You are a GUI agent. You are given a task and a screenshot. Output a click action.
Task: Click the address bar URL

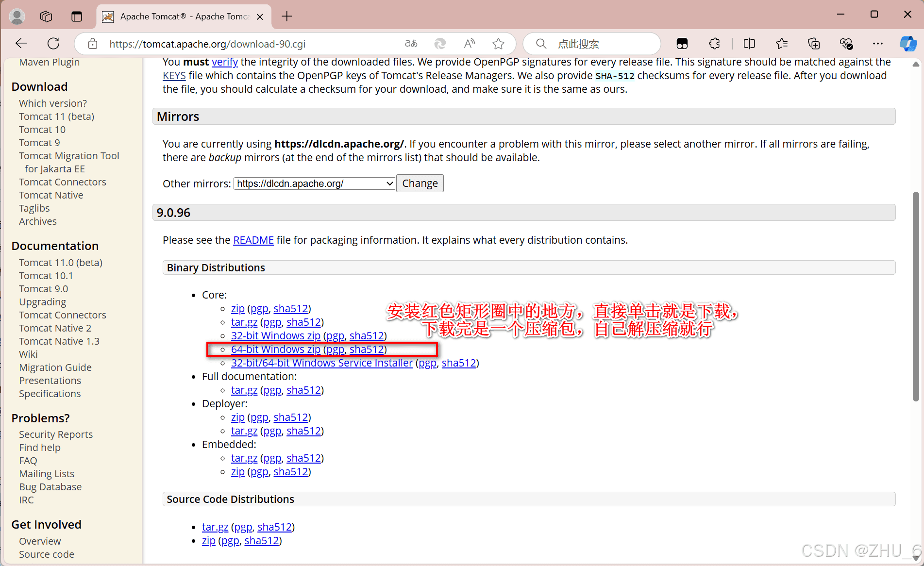coord(207,44)
